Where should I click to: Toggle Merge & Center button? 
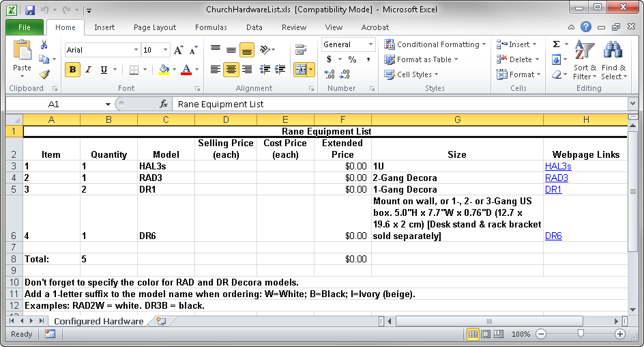tap(301, 70)
